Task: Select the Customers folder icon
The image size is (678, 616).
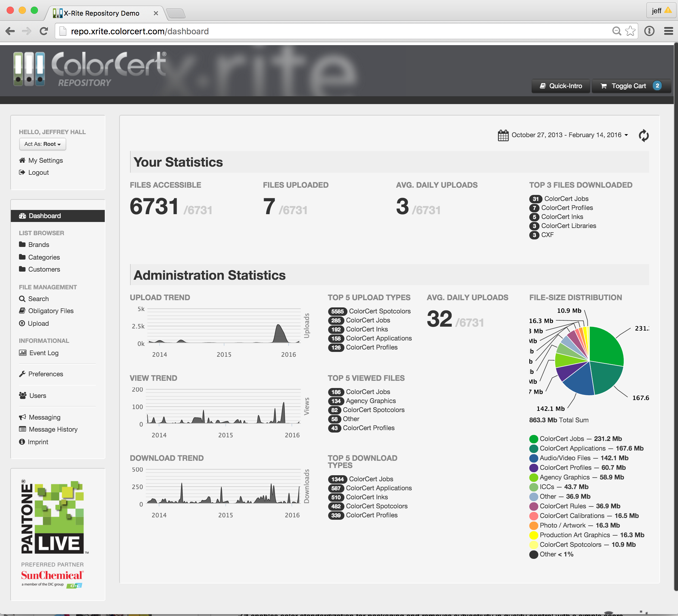Action: coord(22,269)
